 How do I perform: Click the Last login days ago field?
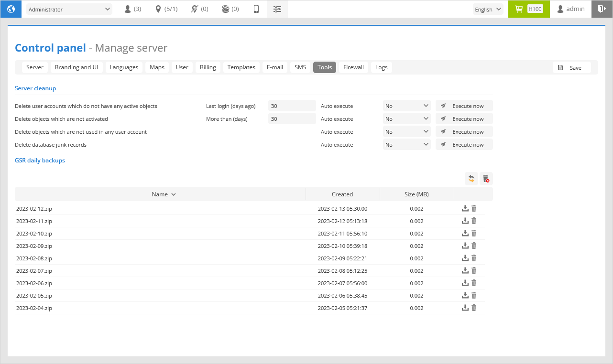[292, 106]
